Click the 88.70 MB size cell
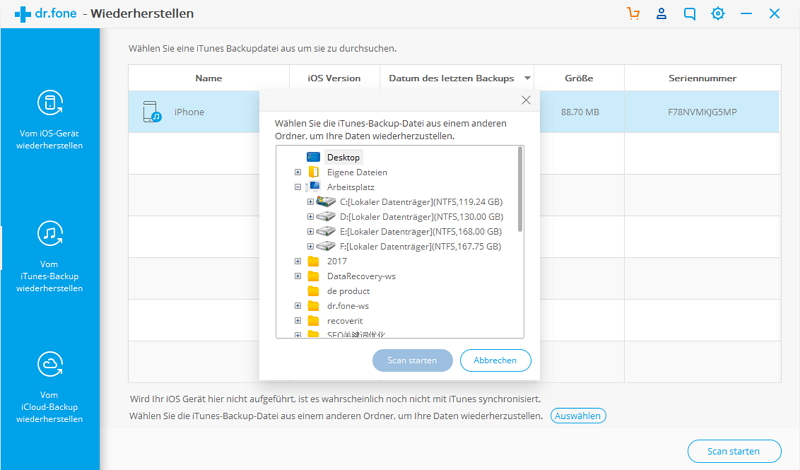Image resolution: width=800 pixels, height=470 pixels. click(x=580, y=112)
